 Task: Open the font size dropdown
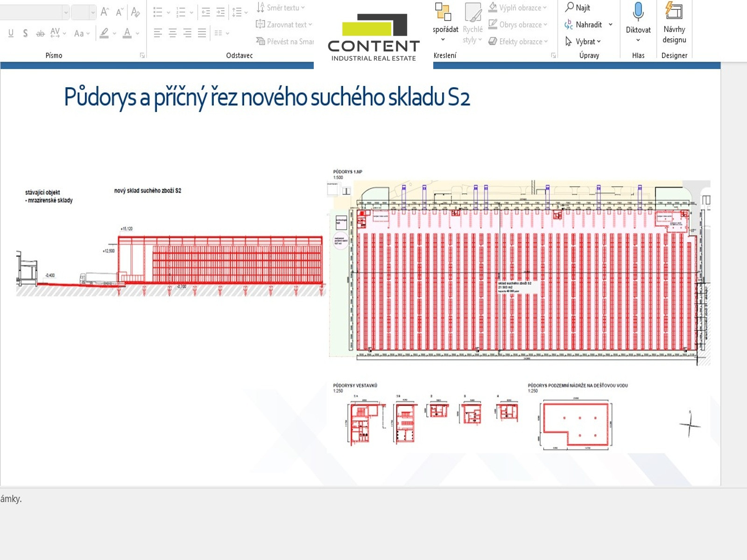[93, 12]
